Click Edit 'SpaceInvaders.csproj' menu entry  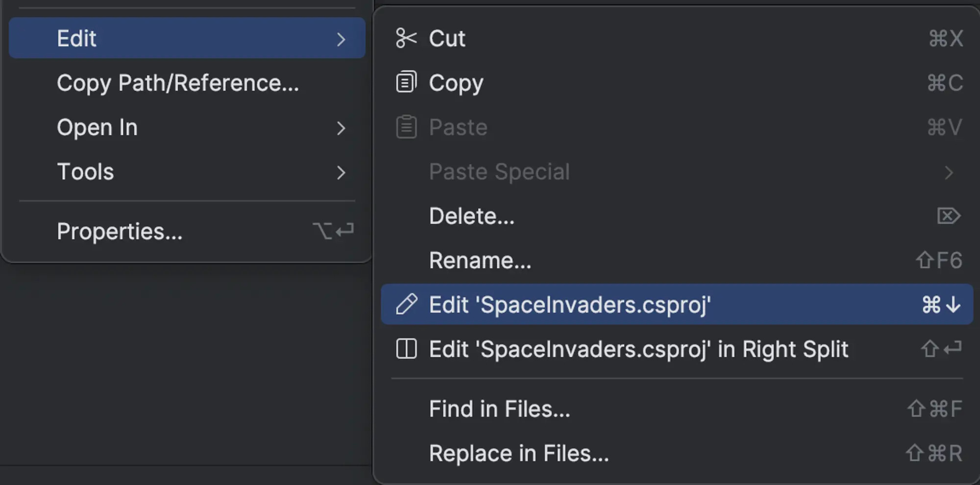point(570,304)
